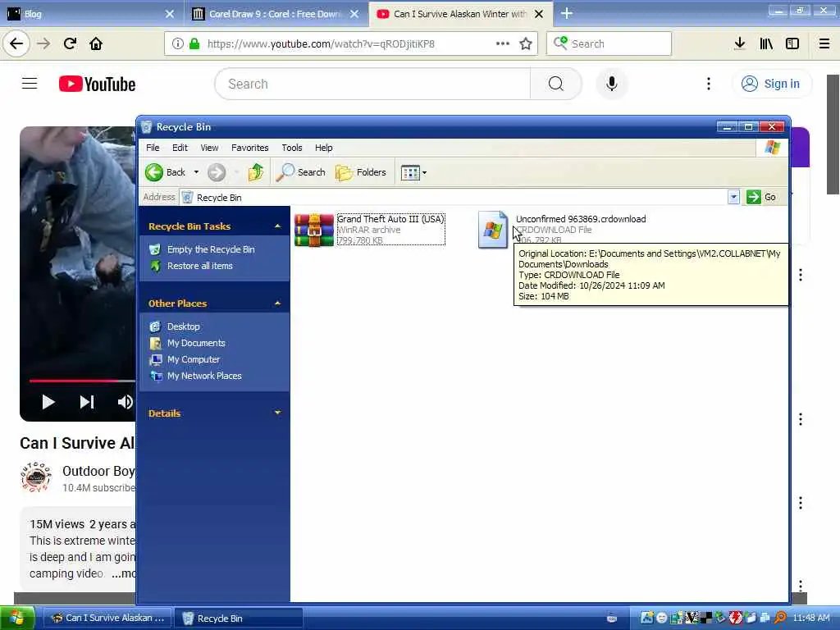Open the Firefox library icon
Image resolution: width=840 pixels, height=630 pixels.
click(766, 44)
